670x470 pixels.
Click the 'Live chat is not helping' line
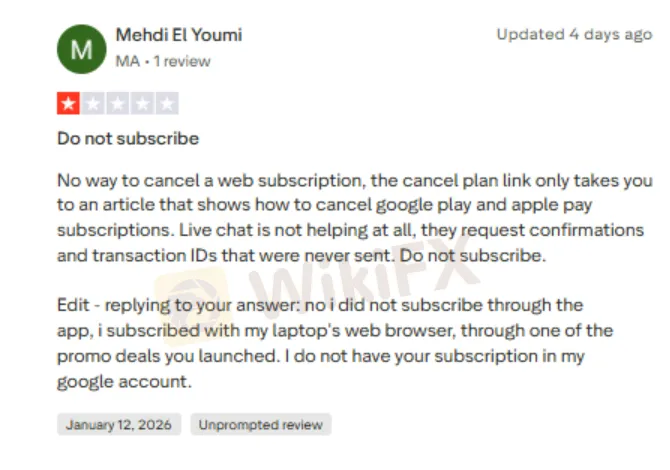pos(356,230)
